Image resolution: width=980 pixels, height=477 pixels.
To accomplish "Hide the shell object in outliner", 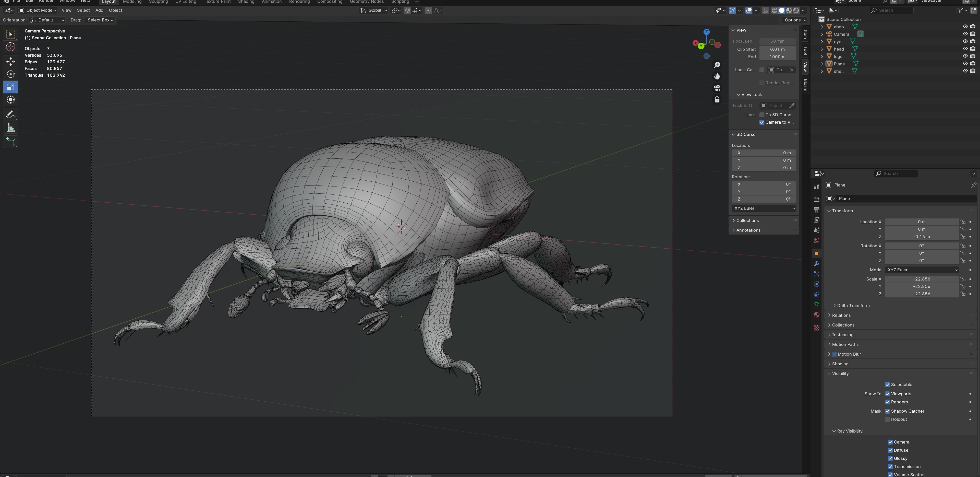I will (x=965, y=71).
